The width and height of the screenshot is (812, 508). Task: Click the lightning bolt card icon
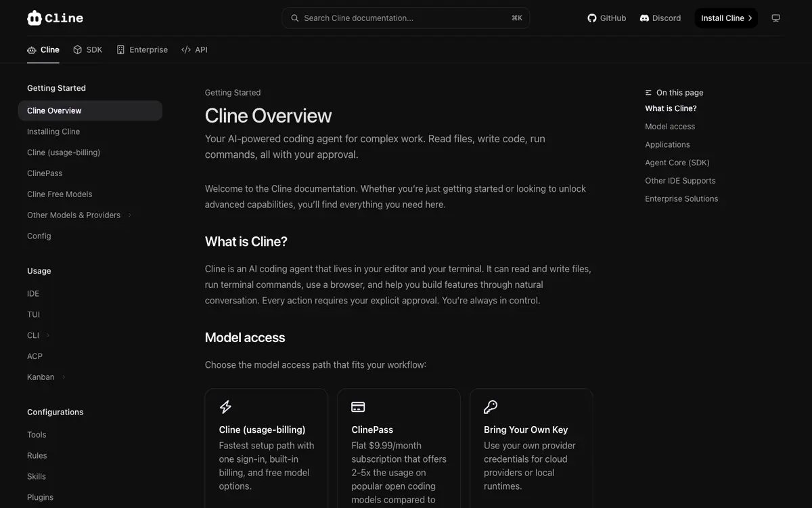(x=226, y=407)
